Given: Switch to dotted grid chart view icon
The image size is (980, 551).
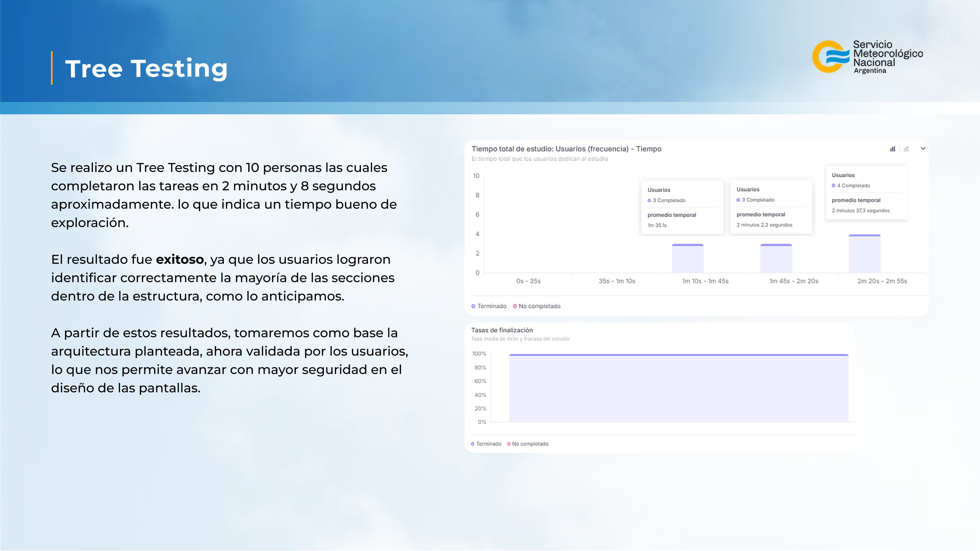Looking at the screenshot, I should (906, 149).
